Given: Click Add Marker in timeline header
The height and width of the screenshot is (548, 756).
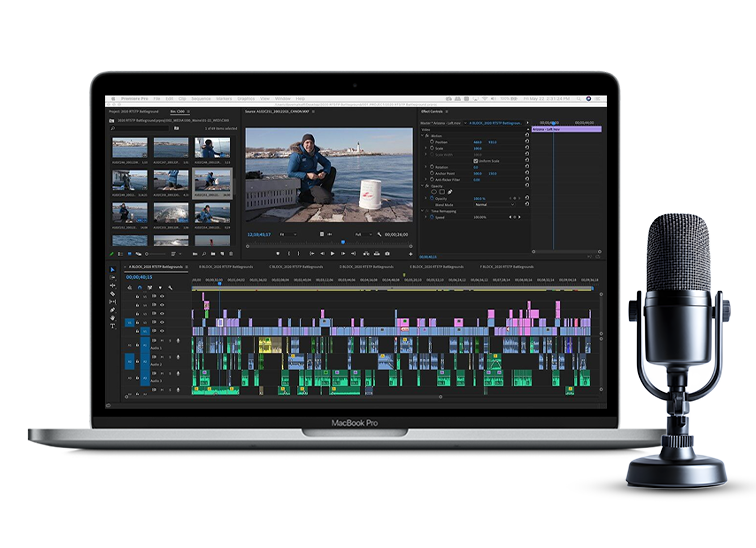Looking at the screenshot, I should [x=161, y=288].
